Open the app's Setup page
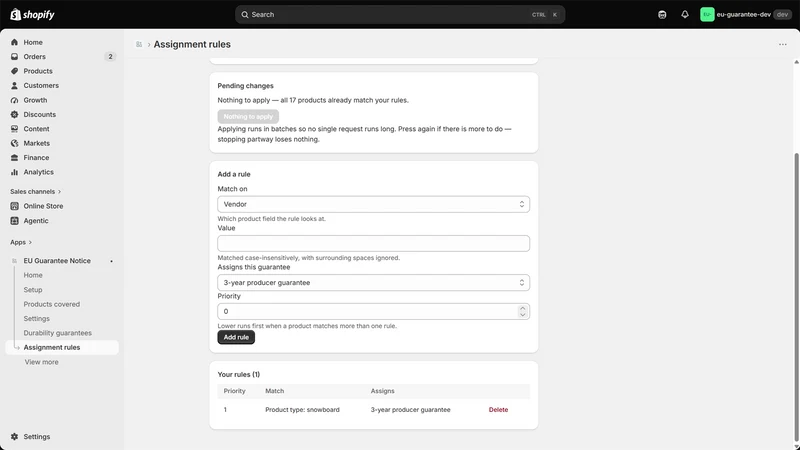The width and height of the screenshot is (800, 450). tap(33, 289)
